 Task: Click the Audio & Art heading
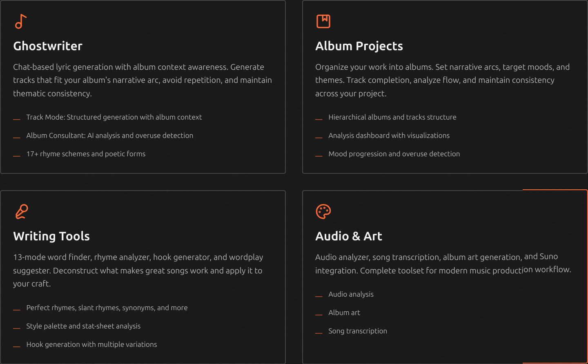pyautogui.click(x=349, y=236)
